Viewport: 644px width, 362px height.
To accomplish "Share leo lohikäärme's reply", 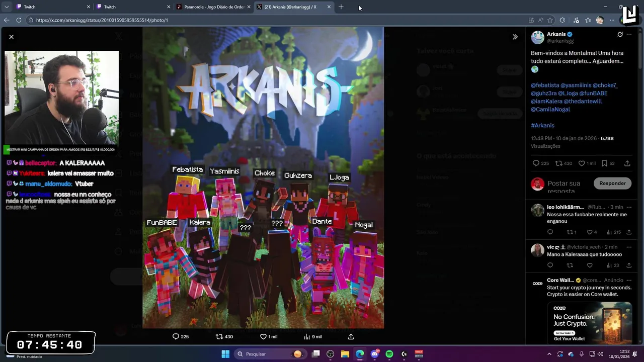I will point(629,232).
